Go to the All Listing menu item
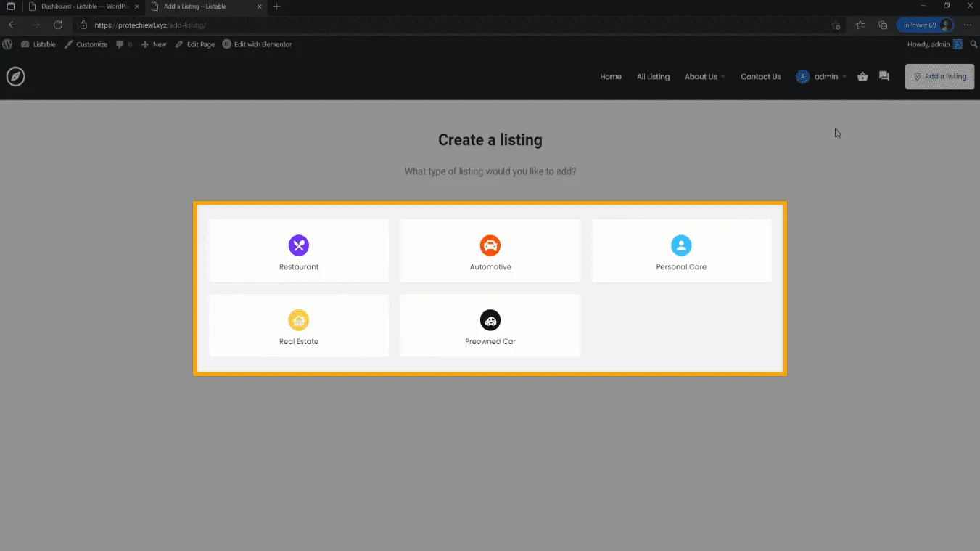This screenshot has width=980, height=551. 653,77
